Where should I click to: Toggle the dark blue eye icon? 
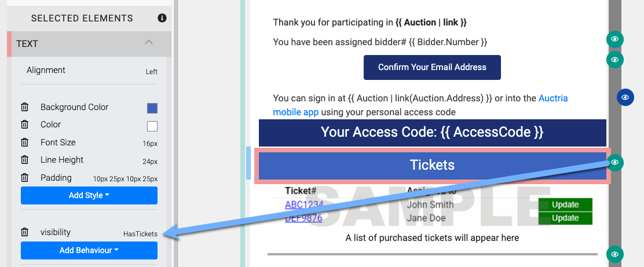click(x=625, y=97)
